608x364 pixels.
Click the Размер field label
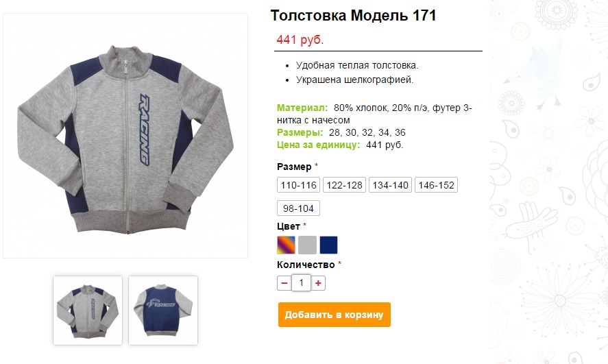(294, 167)
